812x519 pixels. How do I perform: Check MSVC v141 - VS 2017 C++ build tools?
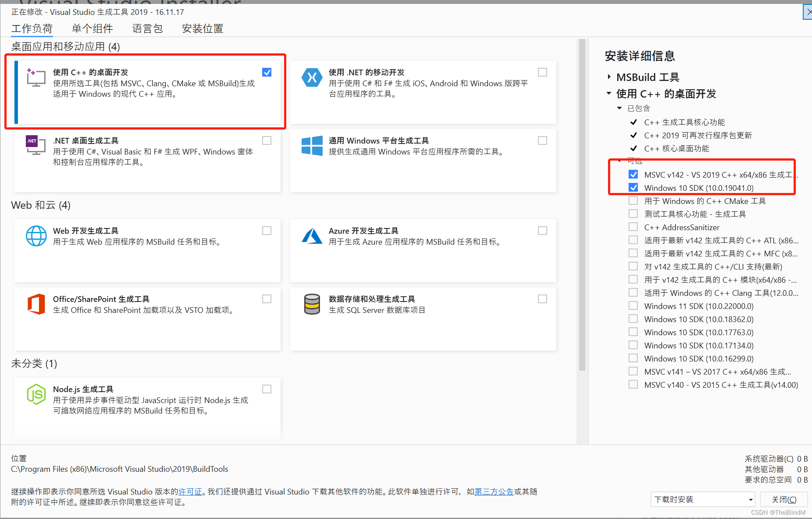tap(633, 371)
